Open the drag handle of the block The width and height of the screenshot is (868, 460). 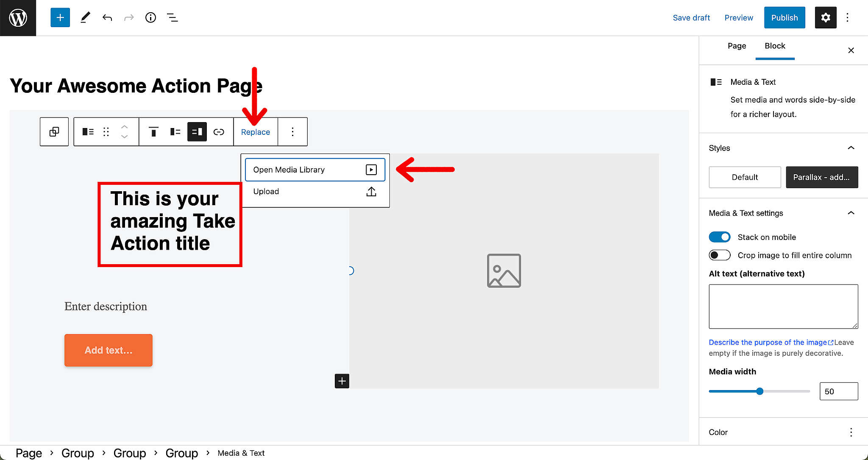(x=106, y=131)
